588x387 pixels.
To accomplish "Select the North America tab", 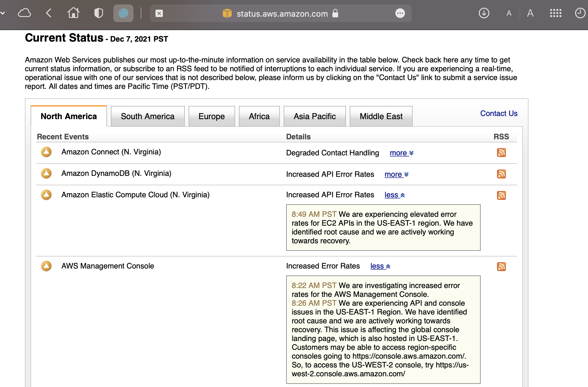I will (x=69, y=116).
